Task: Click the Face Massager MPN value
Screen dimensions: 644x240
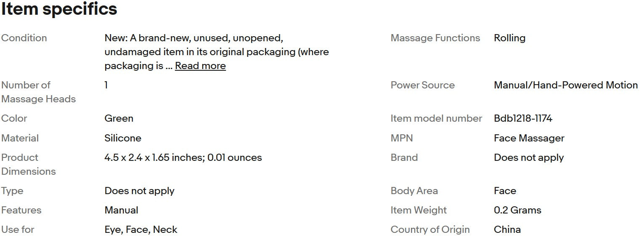Action: point(529,138)
